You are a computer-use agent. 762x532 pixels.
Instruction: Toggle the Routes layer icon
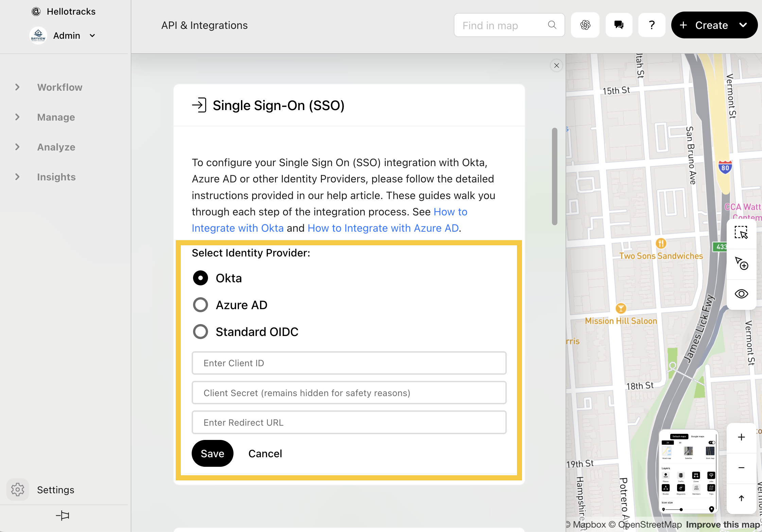point(666,488)
